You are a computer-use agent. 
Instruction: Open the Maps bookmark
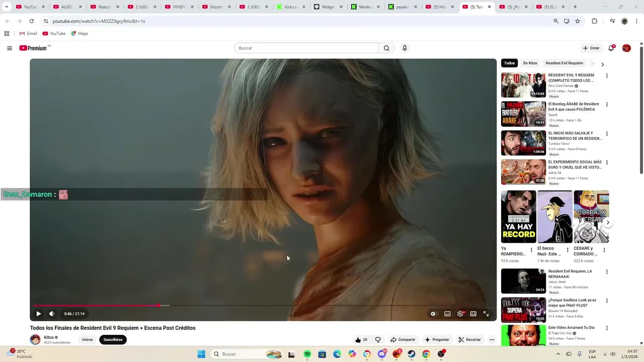point(79,34)
